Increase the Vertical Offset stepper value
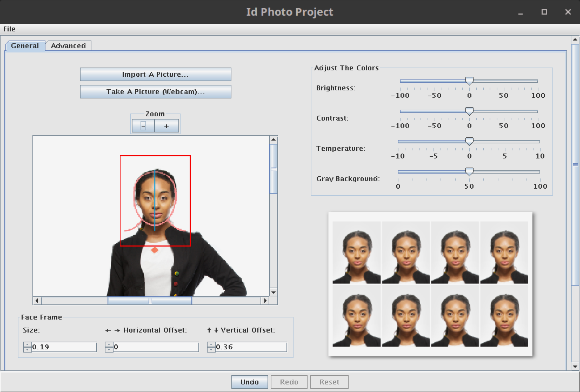Screen dimensions: 580x392 point(211,344)
